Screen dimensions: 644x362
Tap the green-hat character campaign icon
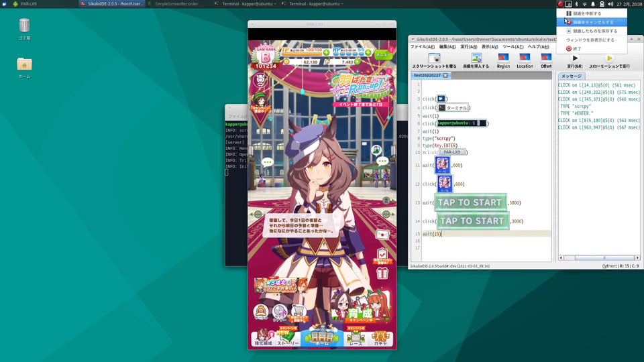pos(260,103)
